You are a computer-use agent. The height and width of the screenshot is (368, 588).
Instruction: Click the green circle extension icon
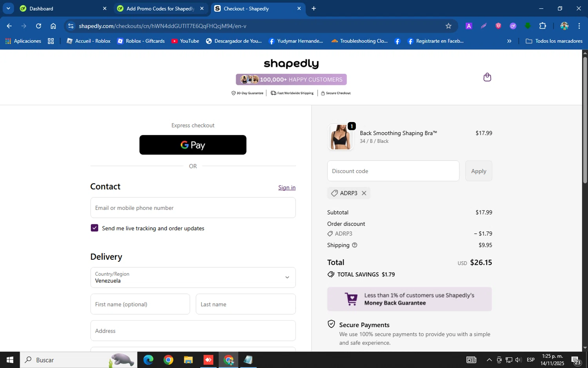pos(528,26)
